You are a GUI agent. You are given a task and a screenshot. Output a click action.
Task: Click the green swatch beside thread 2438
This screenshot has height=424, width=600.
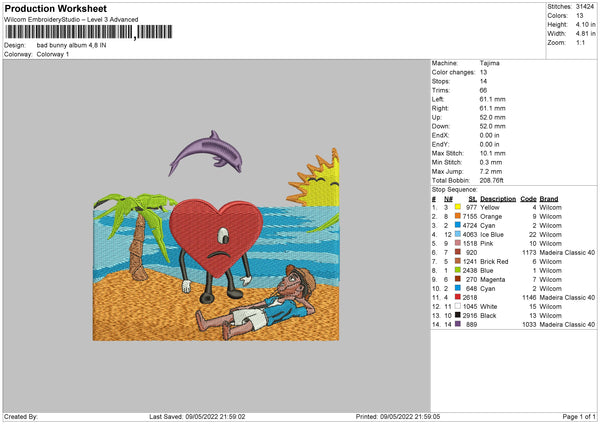coord(458,270)
